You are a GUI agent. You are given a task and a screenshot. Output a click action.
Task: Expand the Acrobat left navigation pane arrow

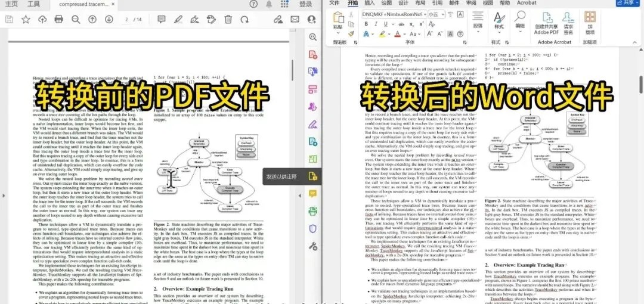pos(4,196)
